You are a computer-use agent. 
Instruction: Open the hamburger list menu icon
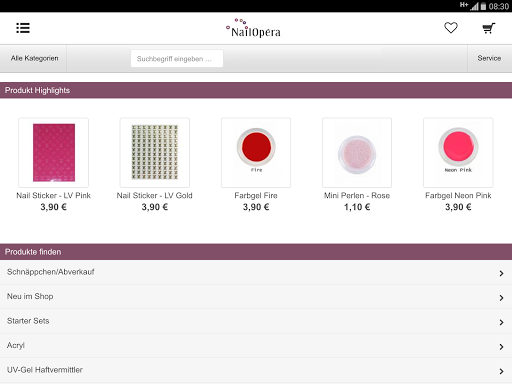click(23, 28)
